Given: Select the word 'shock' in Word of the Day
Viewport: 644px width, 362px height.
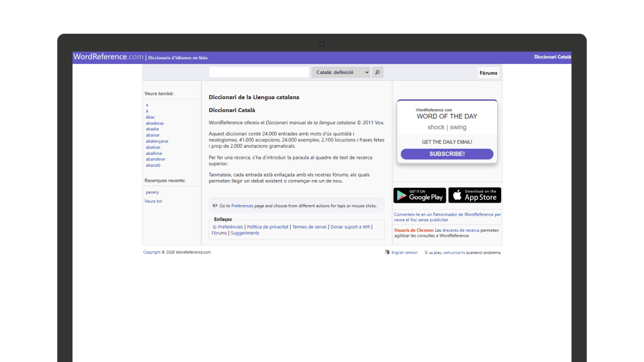Looking at the screenshot, I should (436, 128).
